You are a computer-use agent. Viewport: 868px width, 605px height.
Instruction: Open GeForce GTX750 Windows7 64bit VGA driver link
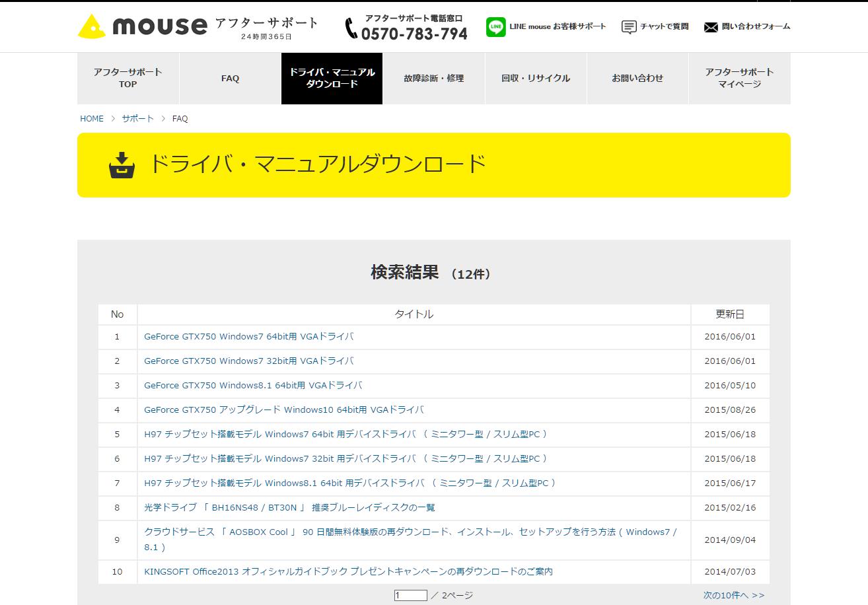248,337
